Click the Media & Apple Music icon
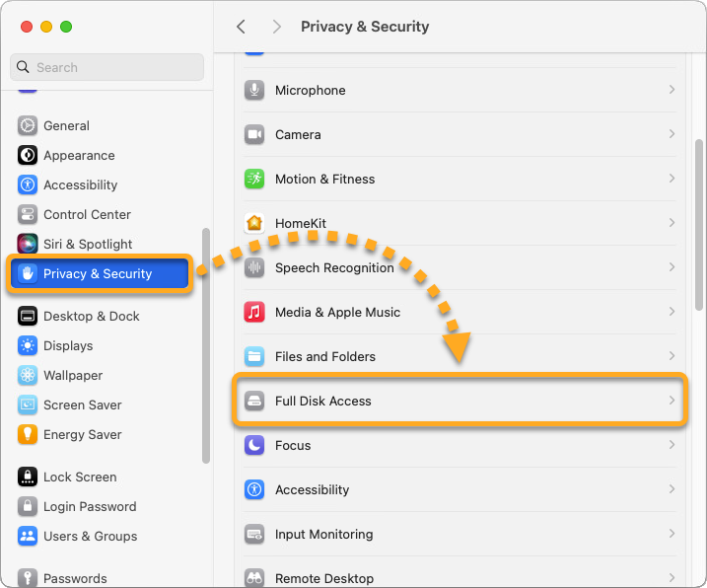This screenshot has height=588, width=707. coord(255,312)
